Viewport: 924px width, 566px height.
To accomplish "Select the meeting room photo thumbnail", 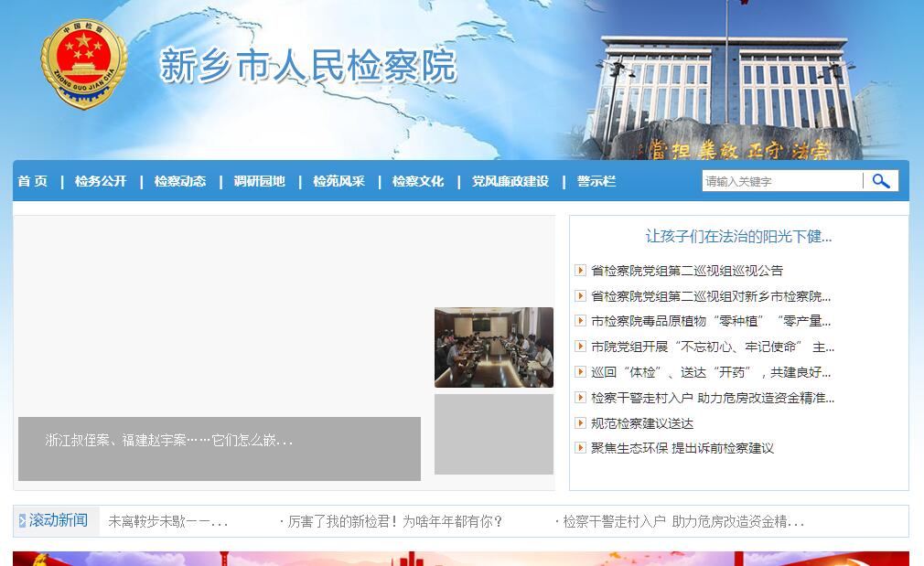I will click(493, 347).
